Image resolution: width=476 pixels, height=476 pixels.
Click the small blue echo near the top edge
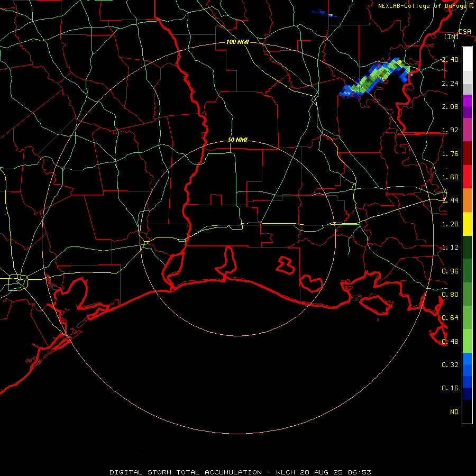point(324,13)
